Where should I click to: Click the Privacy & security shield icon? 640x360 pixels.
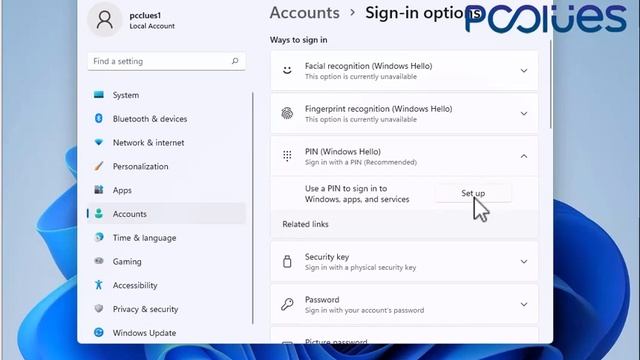click(99, 308)
